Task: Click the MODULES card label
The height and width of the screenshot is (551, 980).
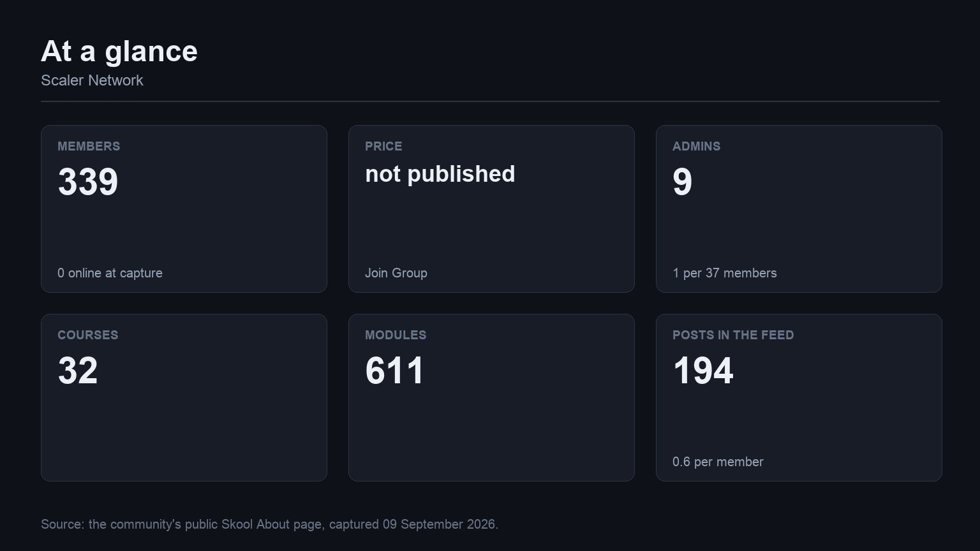Action: [396, 335]
